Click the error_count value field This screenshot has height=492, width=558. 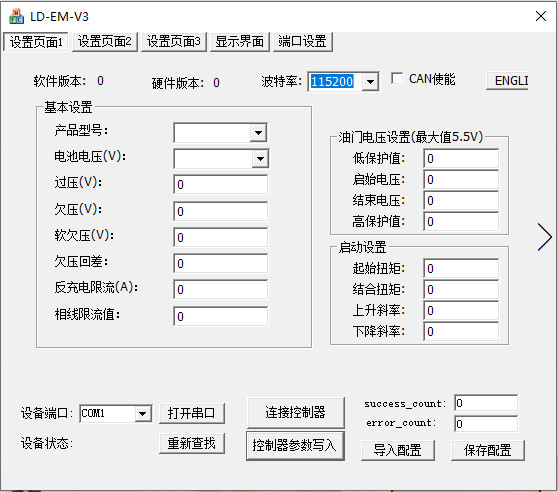click(x=486, y=424)
